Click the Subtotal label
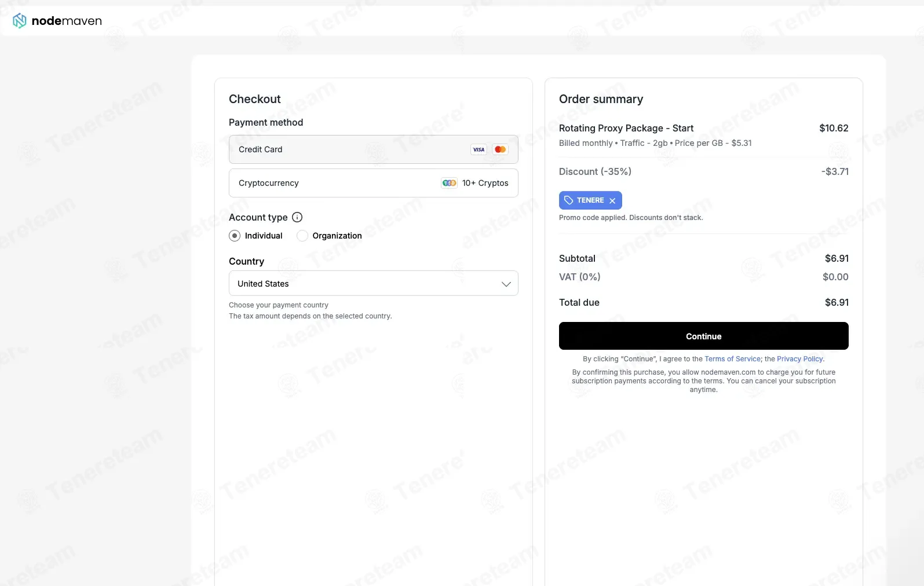The height and width of the screenshot is (586, 924). pos(577,258)
